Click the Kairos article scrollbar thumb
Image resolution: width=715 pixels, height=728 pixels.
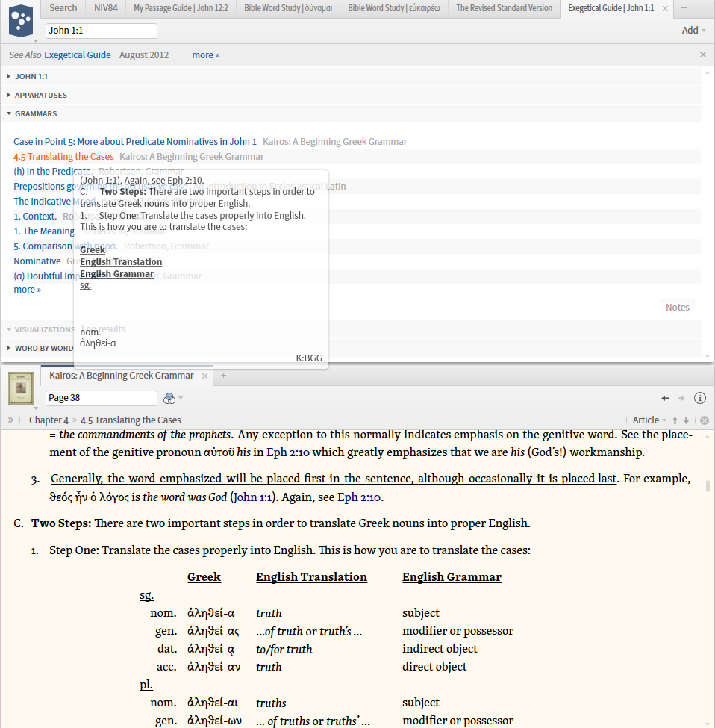tap(708, 486)
